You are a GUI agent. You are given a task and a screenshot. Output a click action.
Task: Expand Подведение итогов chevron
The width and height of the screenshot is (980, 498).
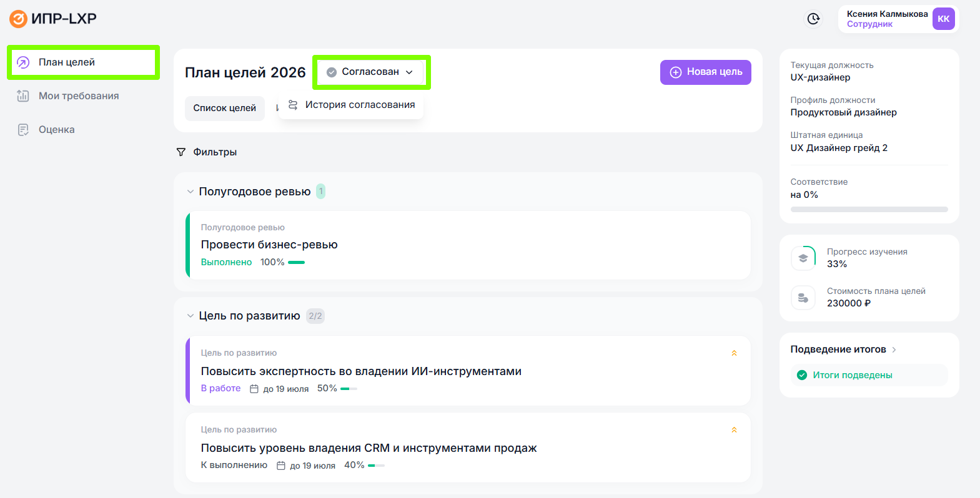[x=894, y=349]
